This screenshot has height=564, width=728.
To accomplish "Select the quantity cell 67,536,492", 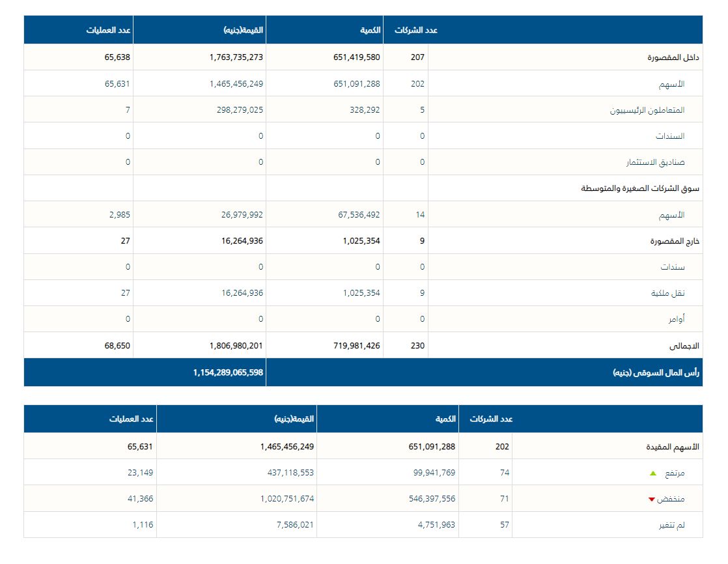I will click(x=355, y=214).
